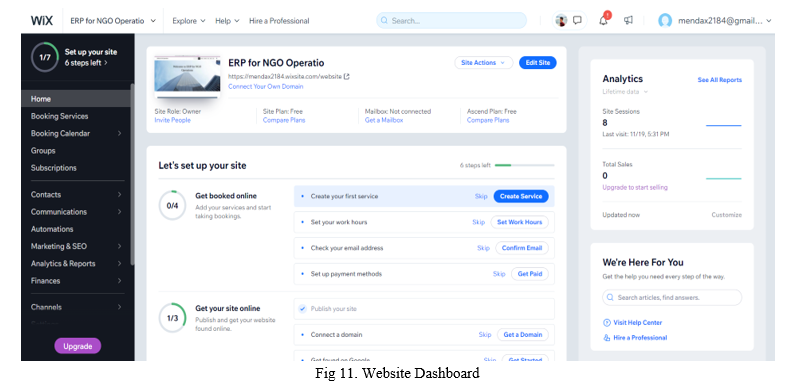
Task: Click the Edit Site button
Action: click(538, 63)
